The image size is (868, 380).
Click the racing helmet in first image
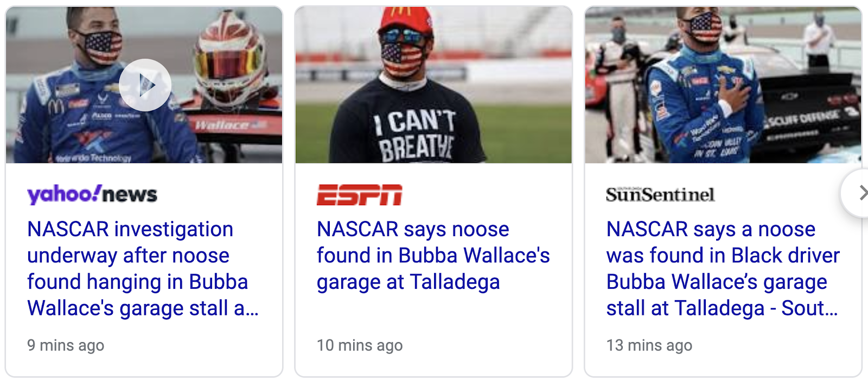tap(231, 60)
